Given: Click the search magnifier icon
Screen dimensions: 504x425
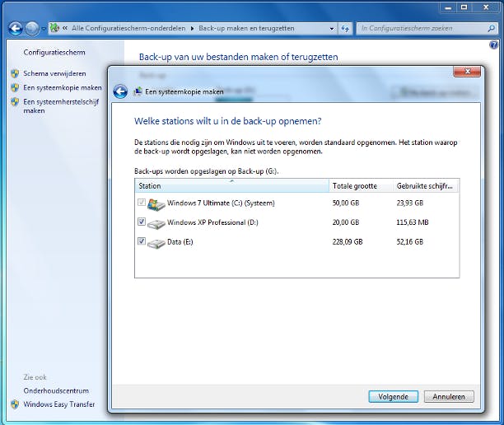Looking at the screenshot, I should tap(491, 29).
